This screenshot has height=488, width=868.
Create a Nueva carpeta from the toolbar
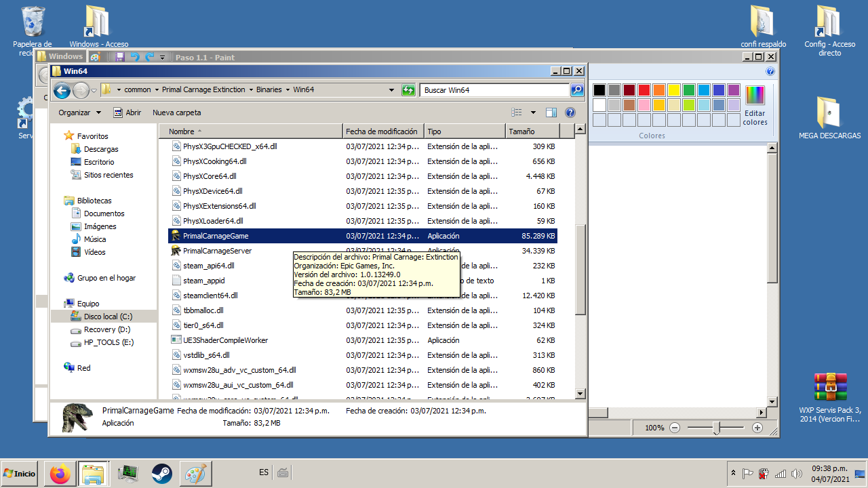coord(176,113)
